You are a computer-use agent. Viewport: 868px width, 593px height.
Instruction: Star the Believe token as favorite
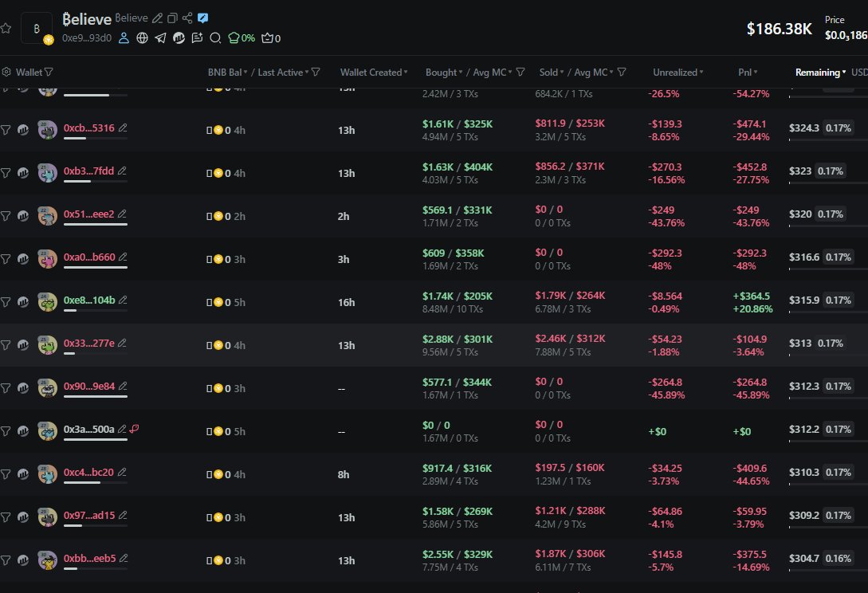click(x=6, y=28)
